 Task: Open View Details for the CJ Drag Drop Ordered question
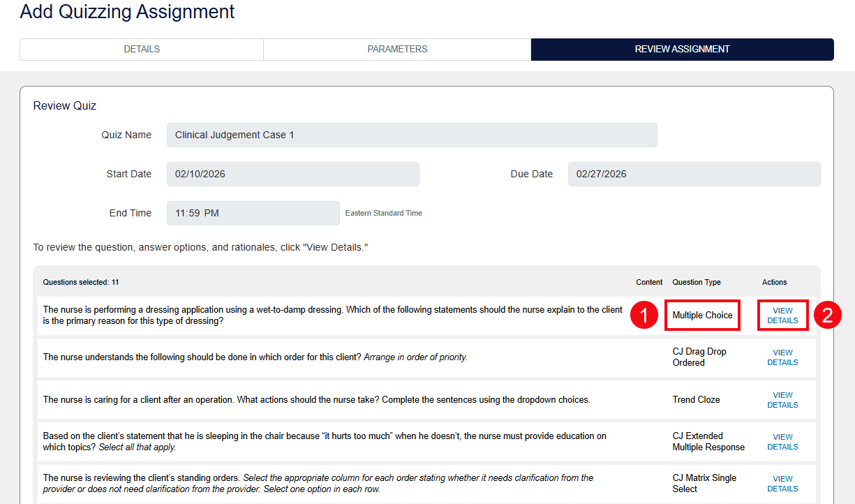click(x=782, y=357)
